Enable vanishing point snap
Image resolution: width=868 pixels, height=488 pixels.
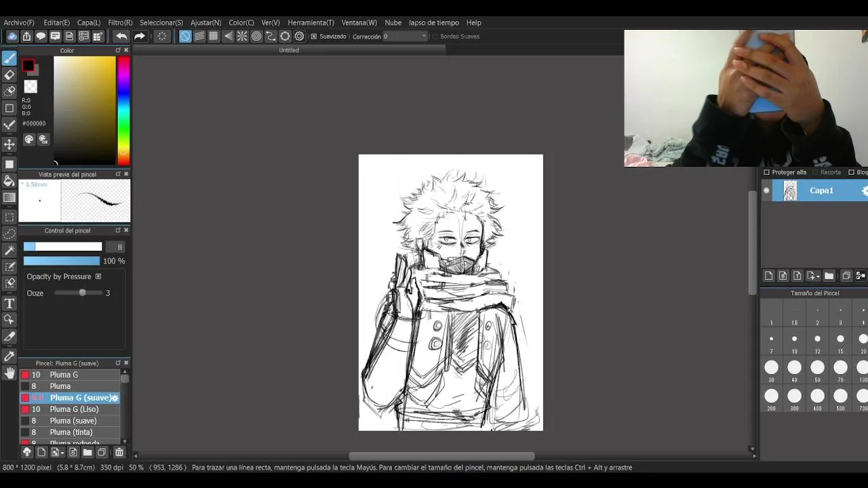(228, 37)
